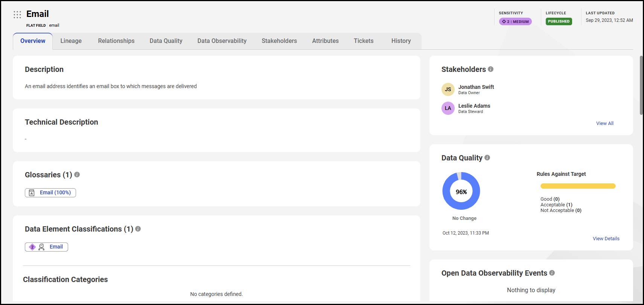Open the Data Observability tab
Screen dimensions: 644x305
[222, 41]
